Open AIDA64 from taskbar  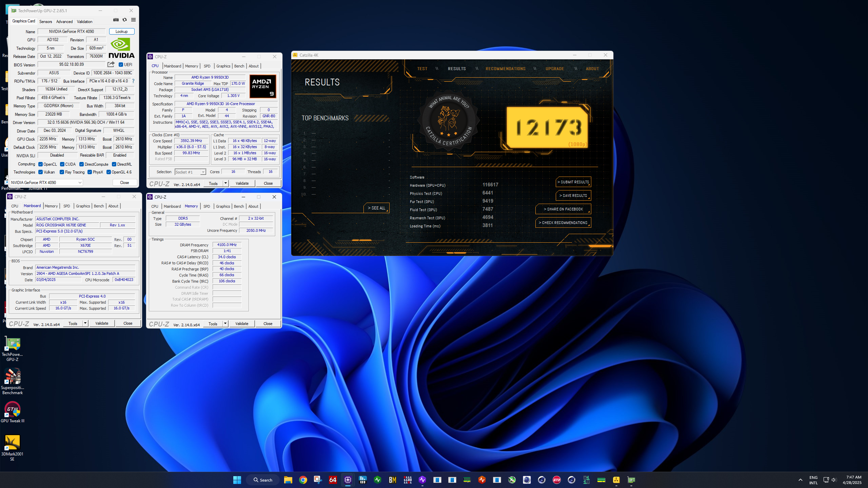click(x=333, y=480)
